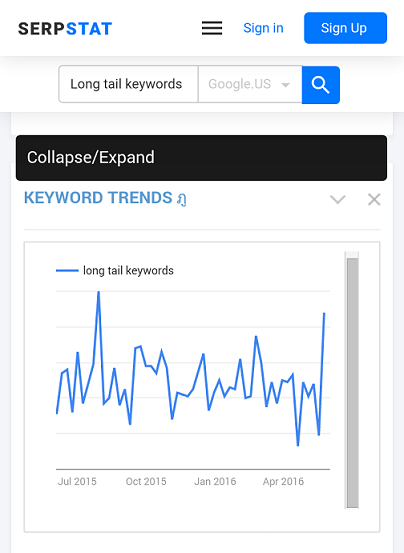The width and height of the screenshot is (404, 553).
Task: Click the Sign in link
Action: (x=263, y=28)
